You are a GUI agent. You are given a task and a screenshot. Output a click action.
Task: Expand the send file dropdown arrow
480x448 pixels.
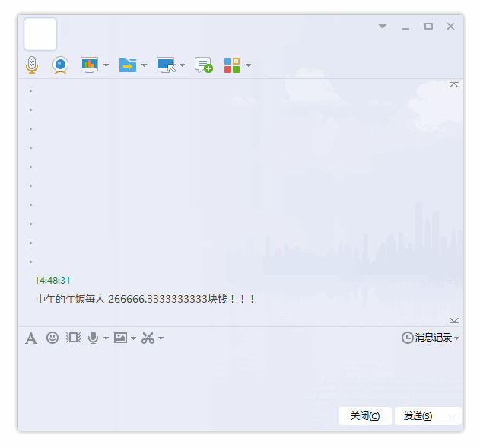tap(145, 65)
